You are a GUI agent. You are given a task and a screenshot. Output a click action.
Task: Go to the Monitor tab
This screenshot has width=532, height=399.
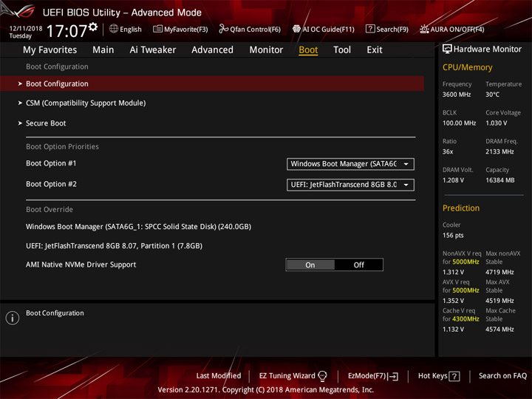(266, 50)
